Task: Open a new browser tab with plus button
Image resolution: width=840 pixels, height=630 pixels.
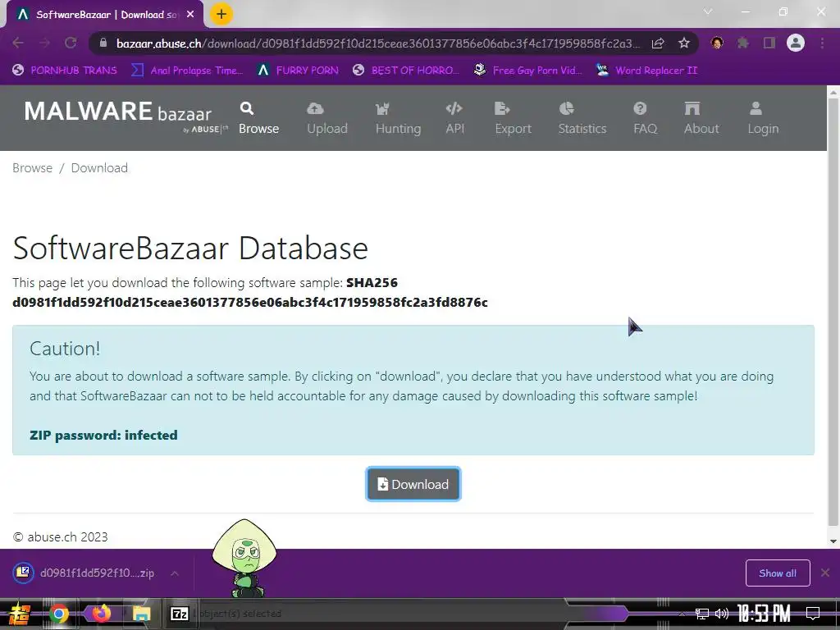Action: 221,14
